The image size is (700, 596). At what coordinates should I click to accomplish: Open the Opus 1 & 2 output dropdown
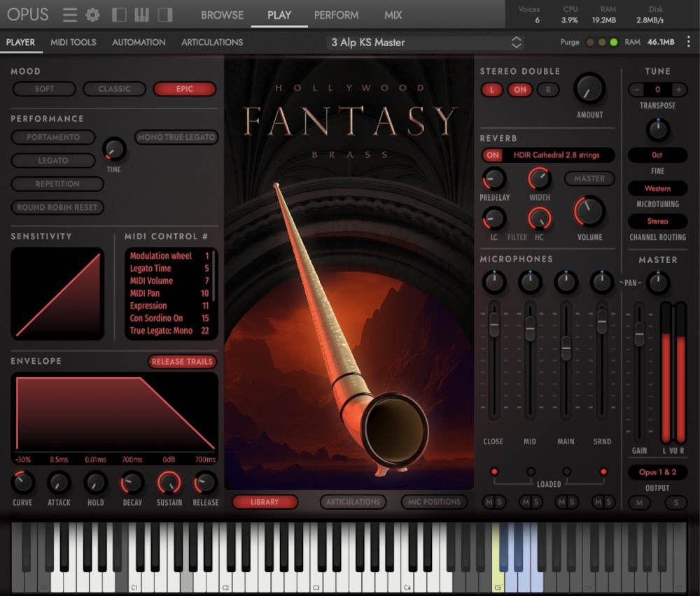(657, 472)
